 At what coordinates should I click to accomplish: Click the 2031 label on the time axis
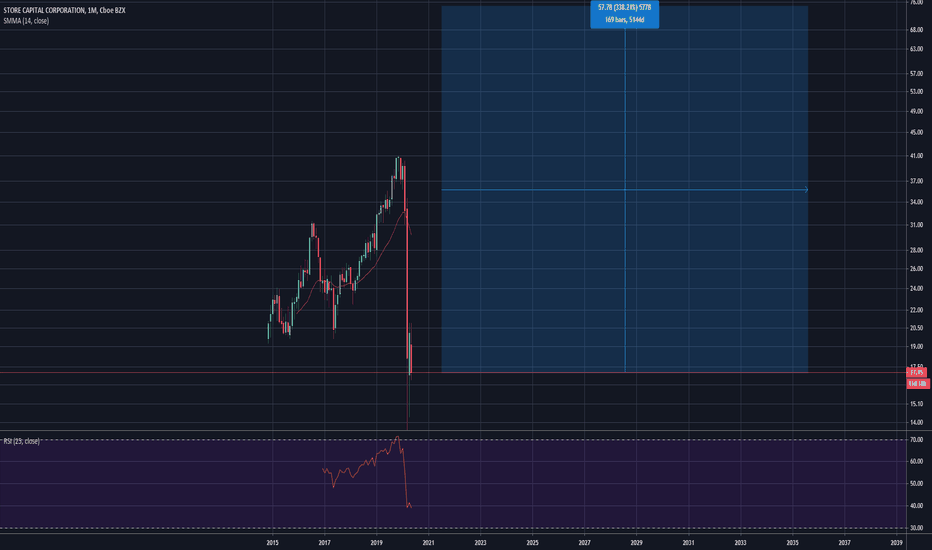tap(688, 542)
